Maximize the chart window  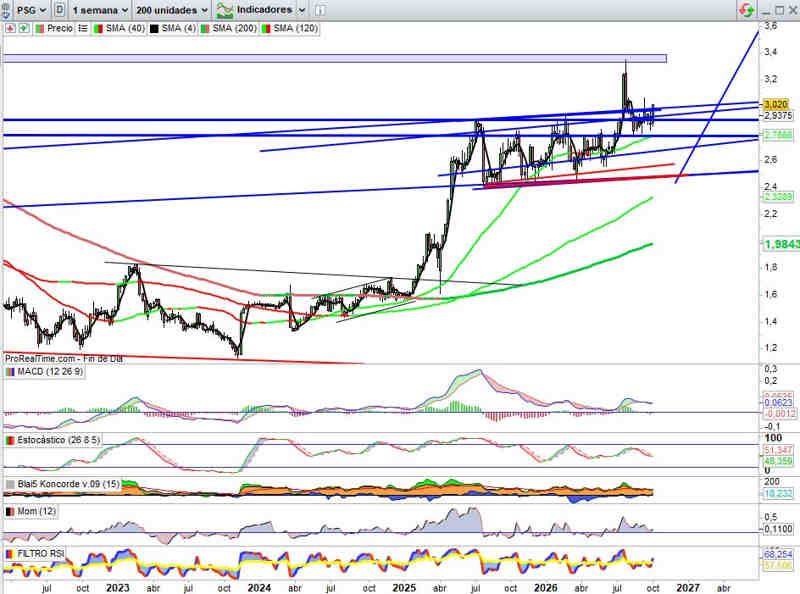780,10
